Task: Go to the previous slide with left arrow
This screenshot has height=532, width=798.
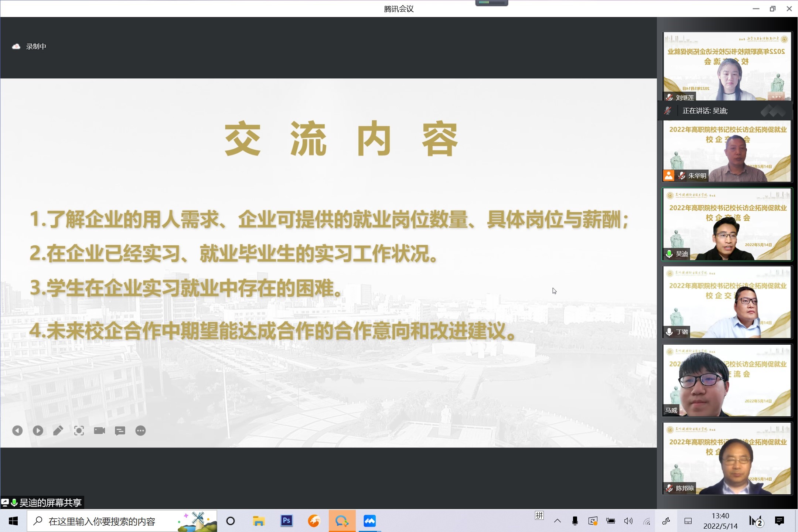Action: 17,431
